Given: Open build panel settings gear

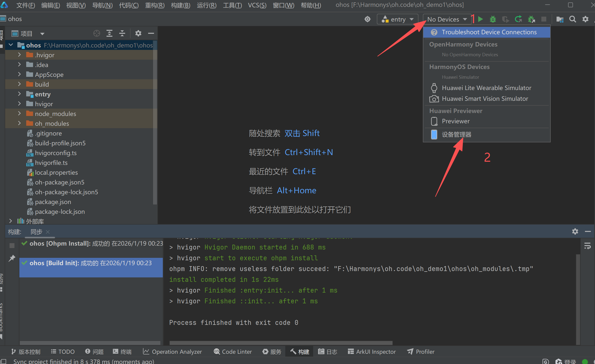Looking at the screenshot, I should (x=575, y=231).
